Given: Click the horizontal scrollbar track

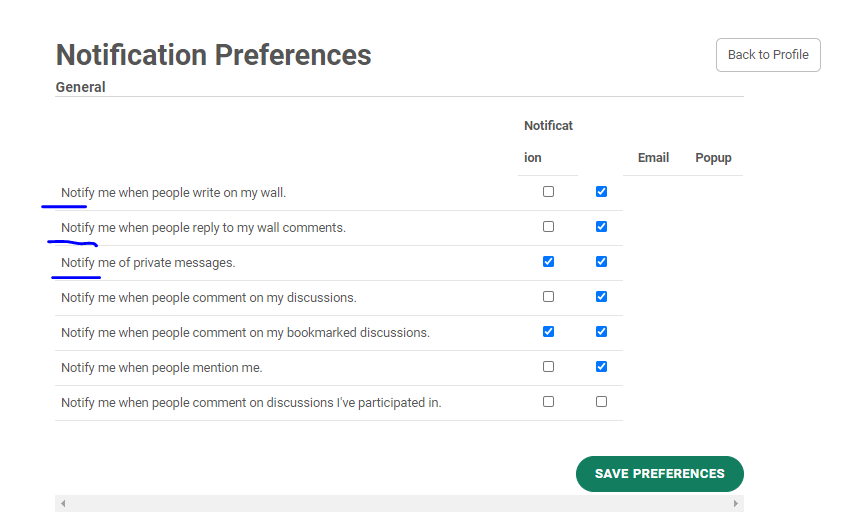Looking at the screenshot, I should pyautogui.click(x=400, y=503).
